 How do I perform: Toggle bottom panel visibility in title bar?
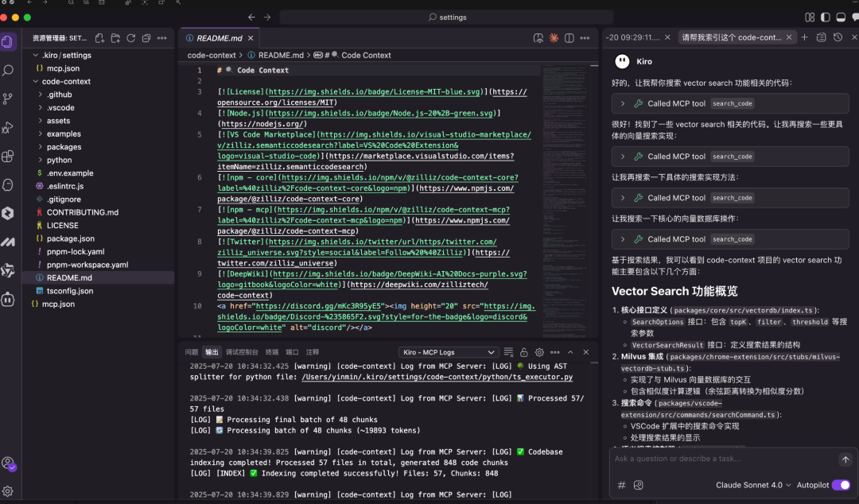click(841, 17)
